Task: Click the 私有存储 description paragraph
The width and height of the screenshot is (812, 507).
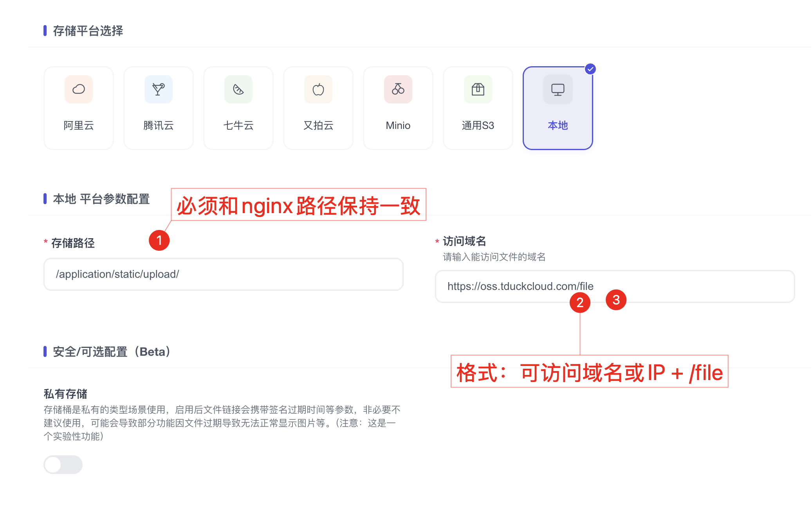Action: click(222, 423)
